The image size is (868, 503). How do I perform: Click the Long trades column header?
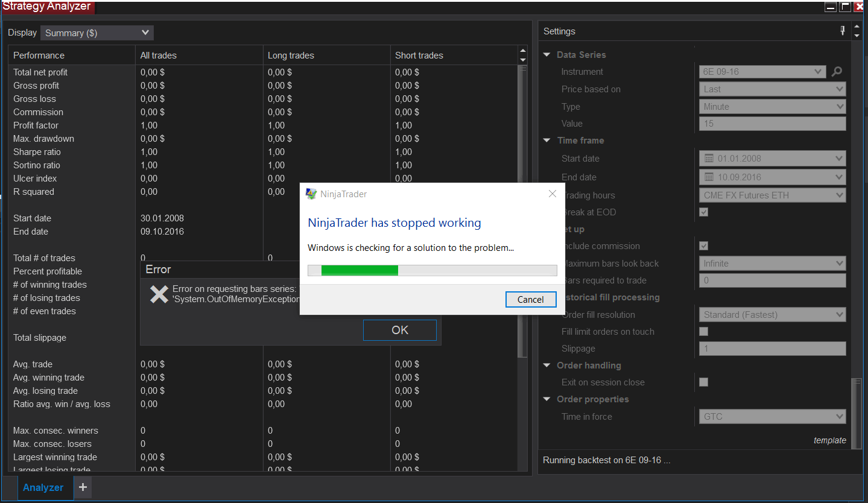tap(327, 55)
